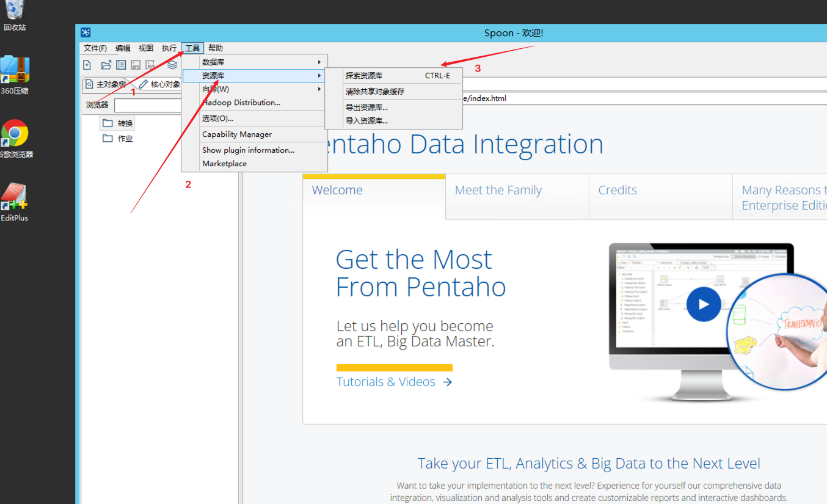
Task: Open the 编辑 menu
Action: tap(123, 48)
